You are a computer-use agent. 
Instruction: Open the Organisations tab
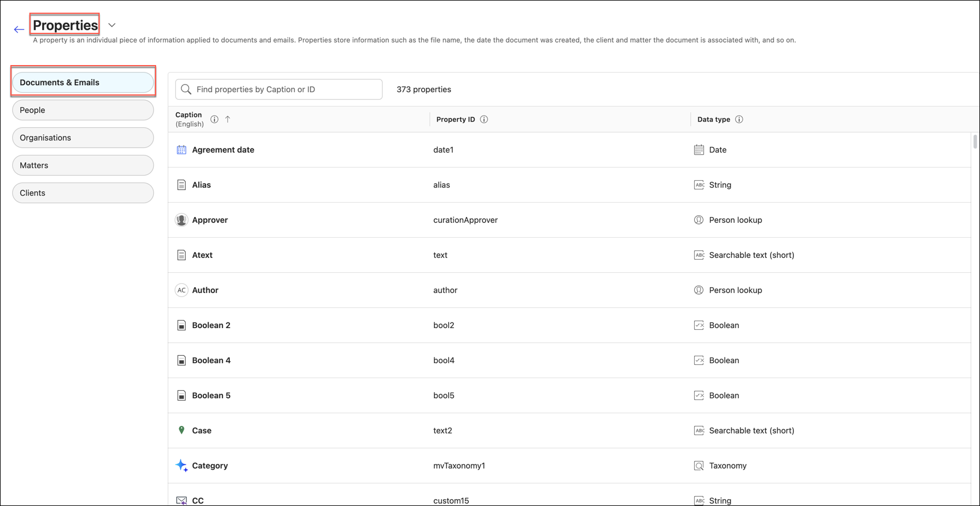point(83,138)
